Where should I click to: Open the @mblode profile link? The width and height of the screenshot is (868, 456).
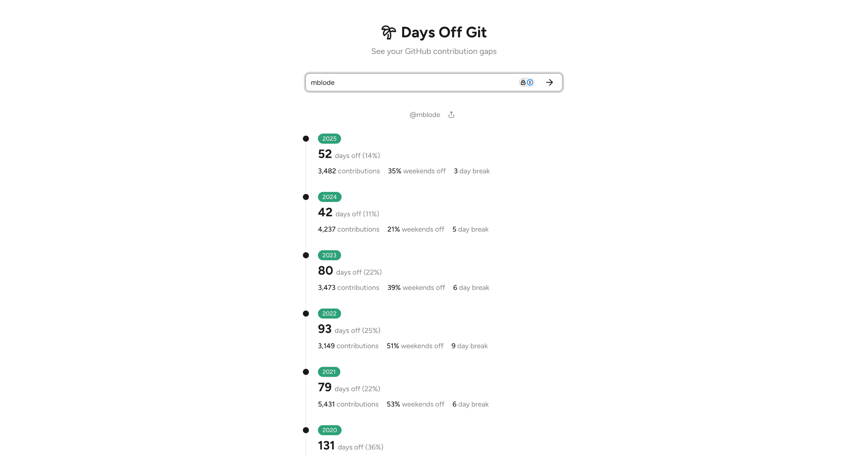(425, 114)
